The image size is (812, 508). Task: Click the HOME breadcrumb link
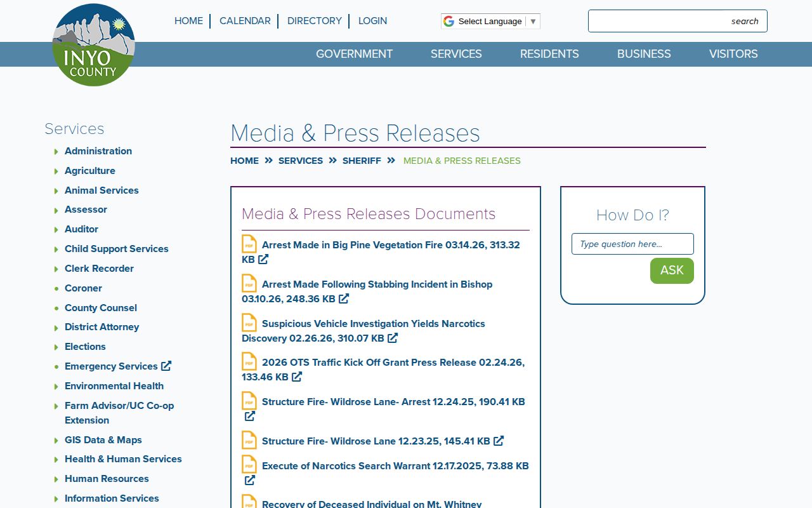(244, 161)
